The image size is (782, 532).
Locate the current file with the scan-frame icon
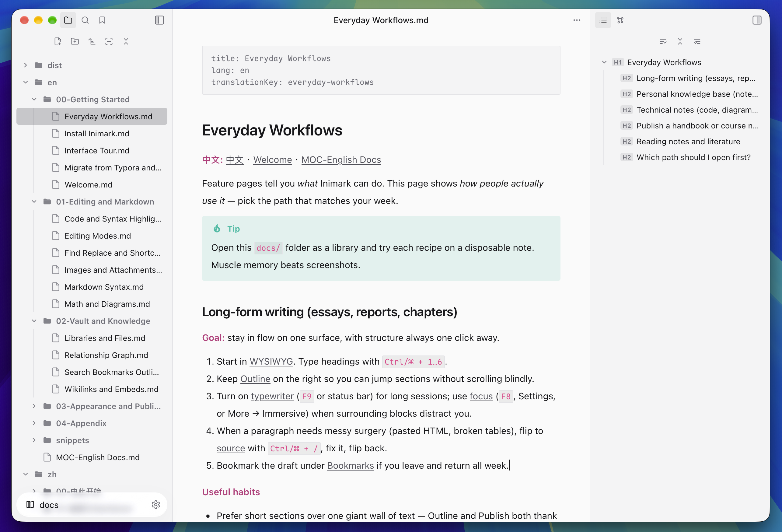coord(109,41)
